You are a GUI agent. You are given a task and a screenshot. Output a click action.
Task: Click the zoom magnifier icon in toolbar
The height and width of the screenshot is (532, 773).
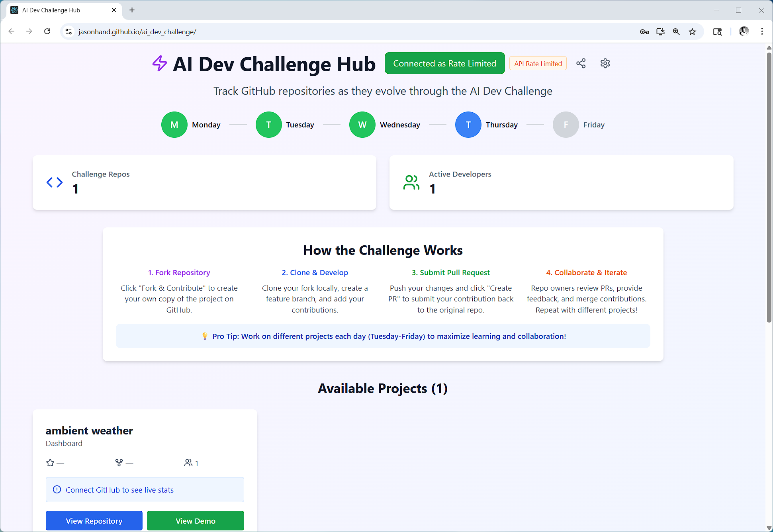(x=676, y=32)
